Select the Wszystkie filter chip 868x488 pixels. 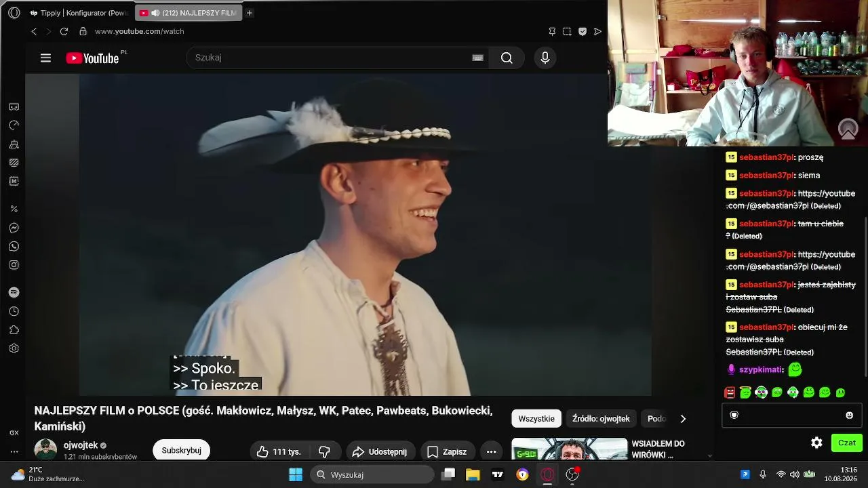pyautogui.click(x=536, y=419)
